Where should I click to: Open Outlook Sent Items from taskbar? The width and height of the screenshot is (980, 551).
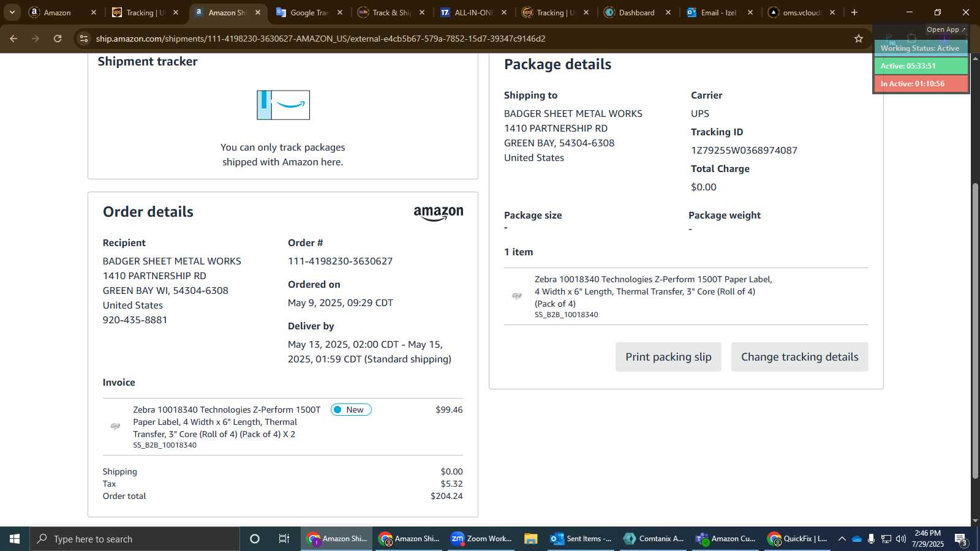[x=581, y=539]
